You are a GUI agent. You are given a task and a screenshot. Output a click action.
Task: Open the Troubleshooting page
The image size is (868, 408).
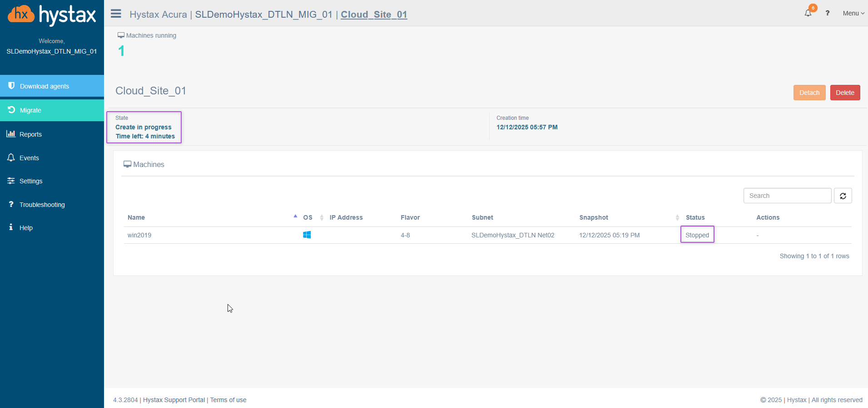(42, 205)
